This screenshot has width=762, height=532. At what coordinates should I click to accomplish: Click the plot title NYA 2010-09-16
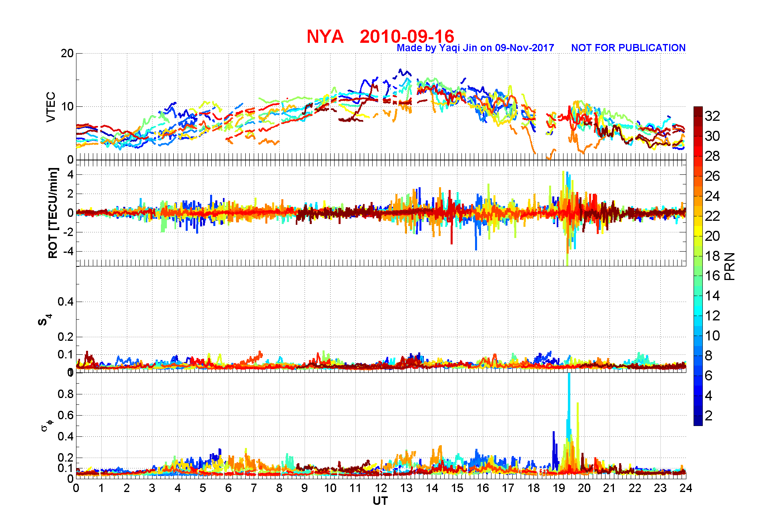(380, 36)
